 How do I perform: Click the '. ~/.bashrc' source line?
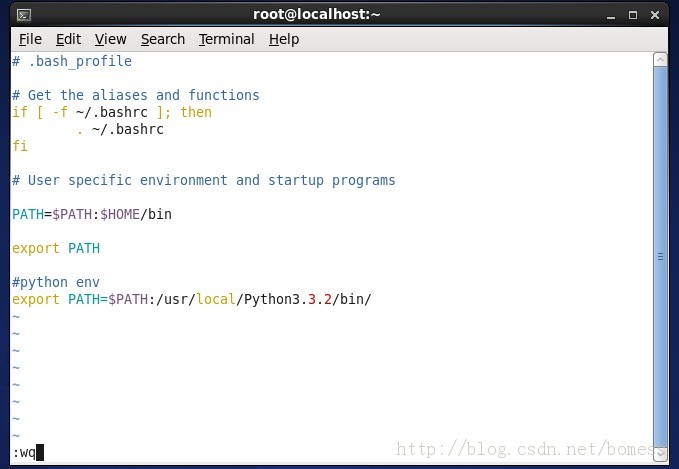(120, 129)
